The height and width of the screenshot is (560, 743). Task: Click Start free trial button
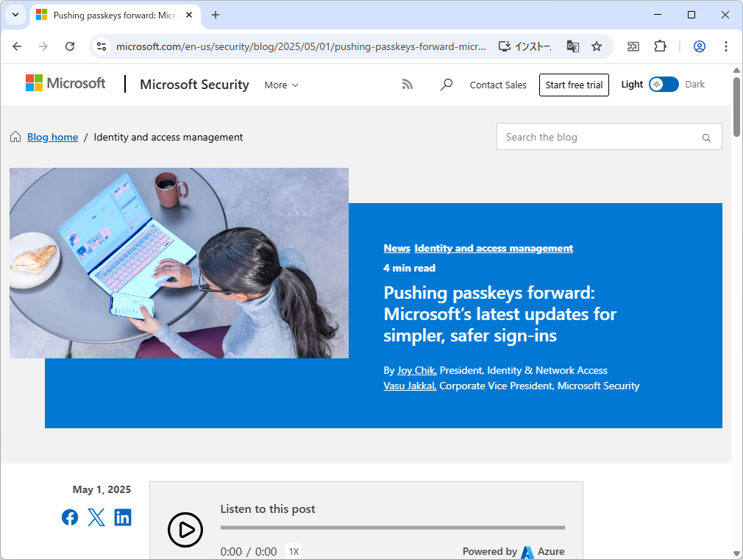click(x=574, y=85)
